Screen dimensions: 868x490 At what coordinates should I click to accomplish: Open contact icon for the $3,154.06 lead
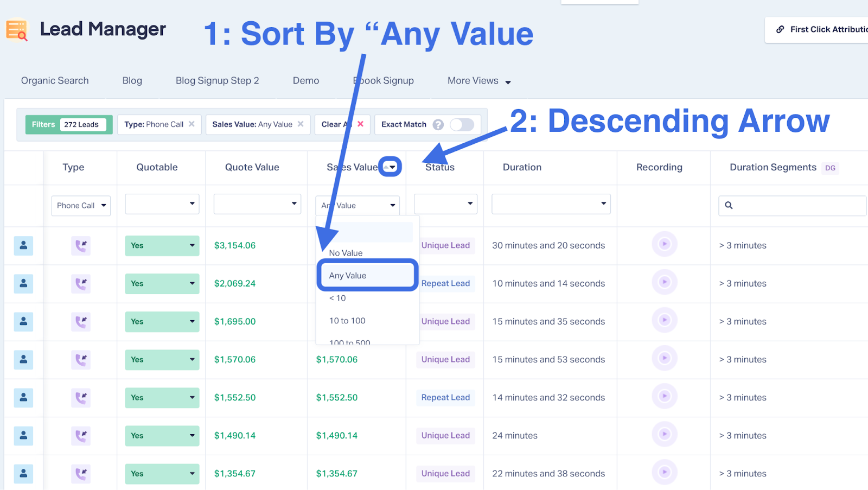tap(23, 246)
